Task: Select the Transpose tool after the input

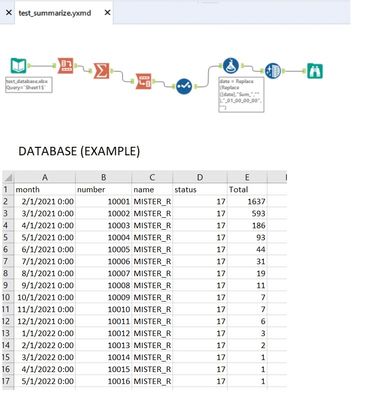Action: pyautogui.click(x=66, y=65)
